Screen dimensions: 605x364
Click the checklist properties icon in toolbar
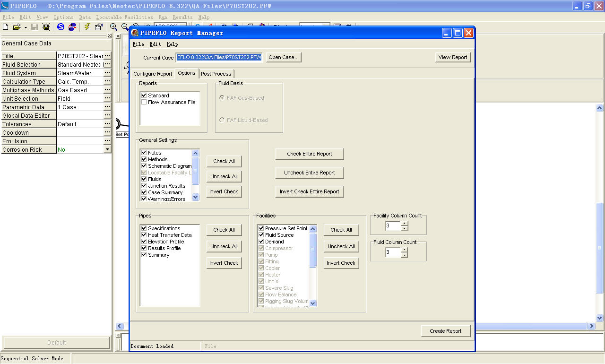[98, 27]
